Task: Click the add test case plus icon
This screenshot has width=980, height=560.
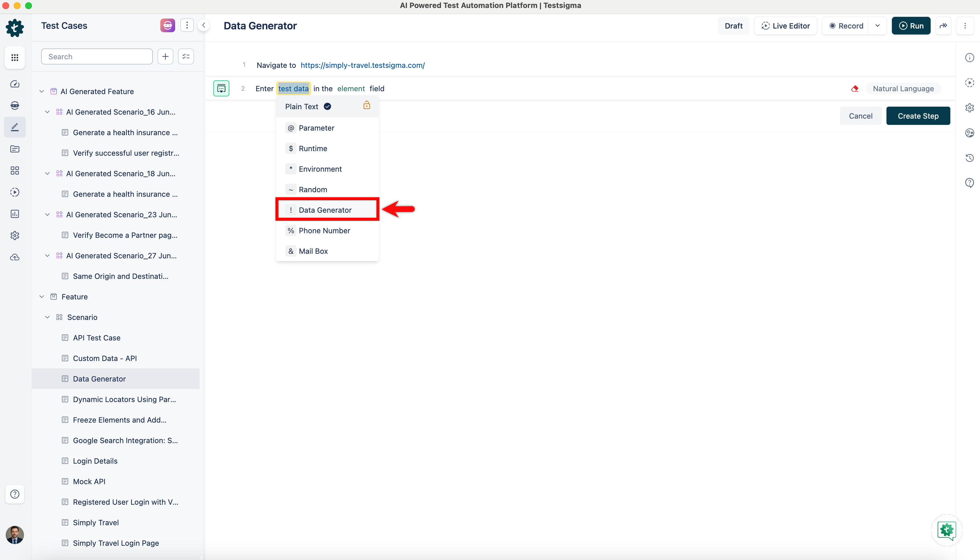Action: 165,56
